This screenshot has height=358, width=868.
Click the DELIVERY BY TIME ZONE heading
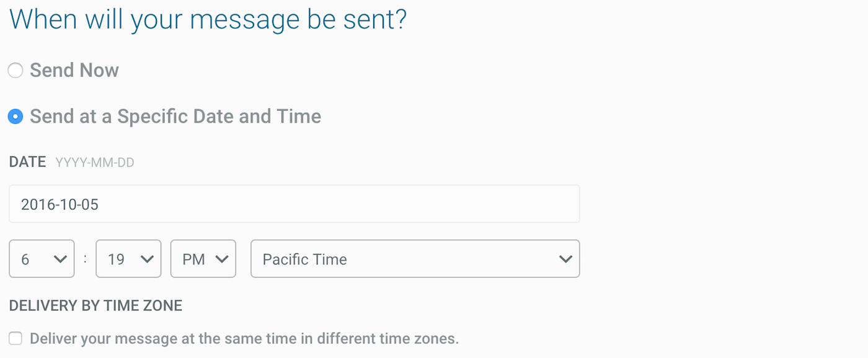point(95,305)
